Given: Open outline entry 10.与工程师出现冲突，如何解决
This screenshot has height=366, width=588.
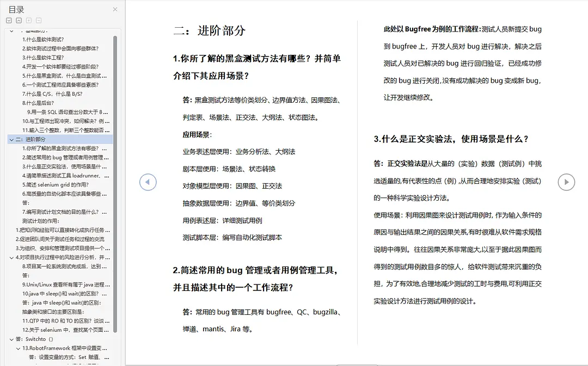Looking at the screenshot, I should click(66, 121).
